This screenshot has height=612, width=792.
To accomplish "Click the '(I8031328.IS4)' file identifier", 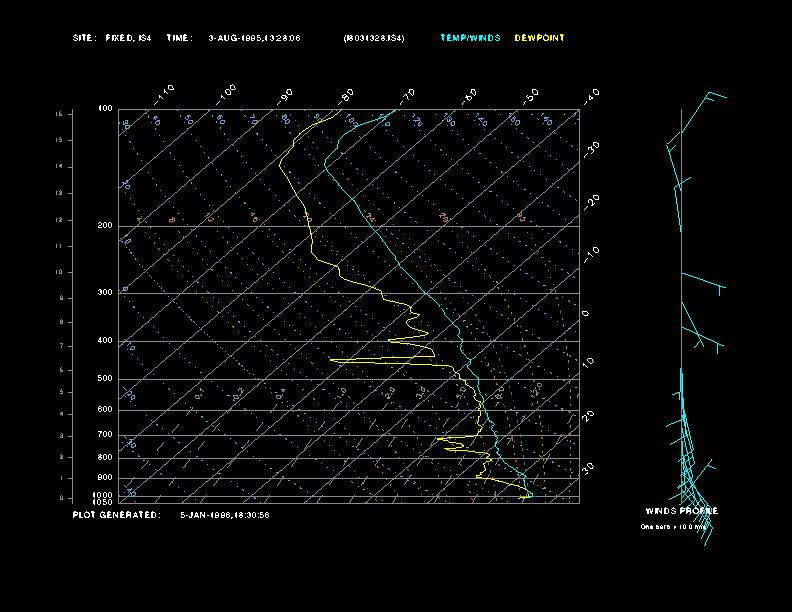I will [x=374, y=38].
